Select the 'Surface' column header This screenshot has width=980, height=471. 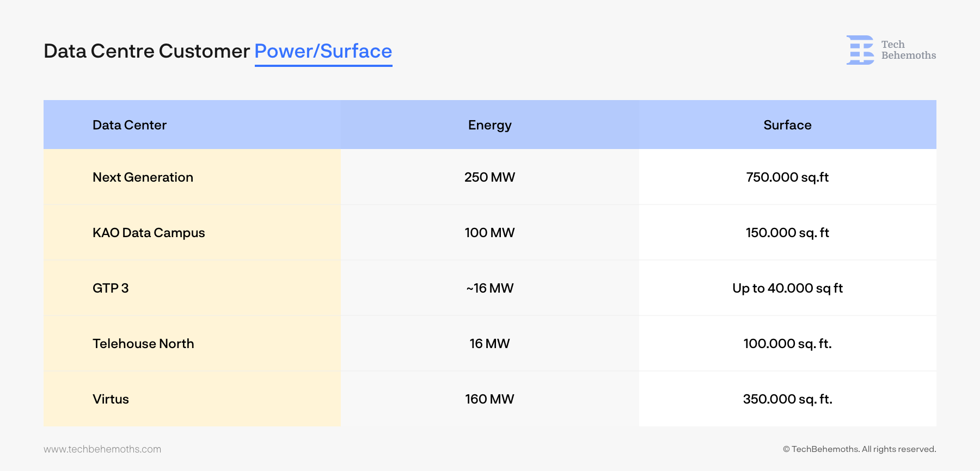click(x=787, y=125)
